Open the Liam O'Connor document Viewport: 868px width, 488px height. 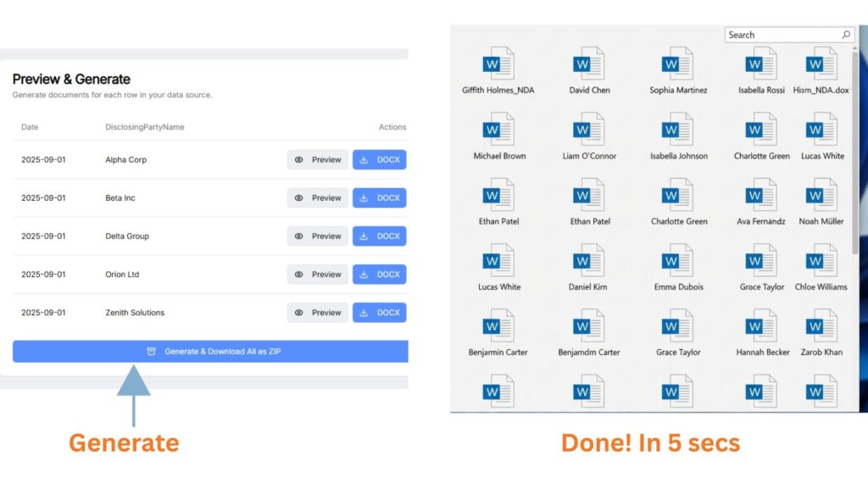tap(589, 130)
